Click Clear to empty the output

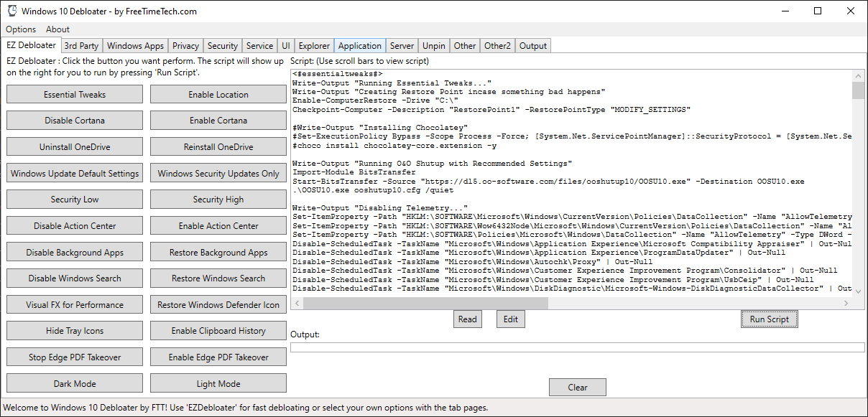click(577, 387)
